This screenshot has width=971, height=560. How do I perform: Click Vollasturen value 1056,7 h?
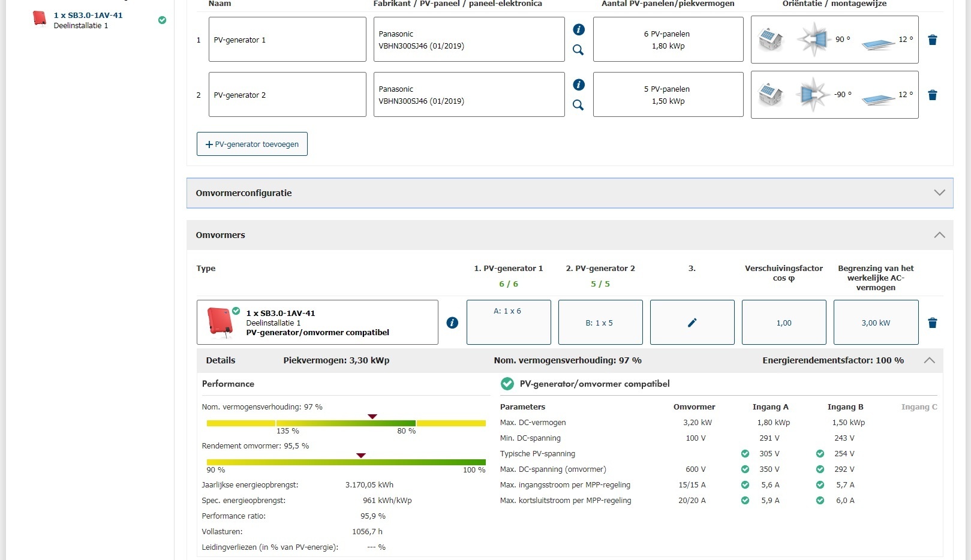pos(367,532)
